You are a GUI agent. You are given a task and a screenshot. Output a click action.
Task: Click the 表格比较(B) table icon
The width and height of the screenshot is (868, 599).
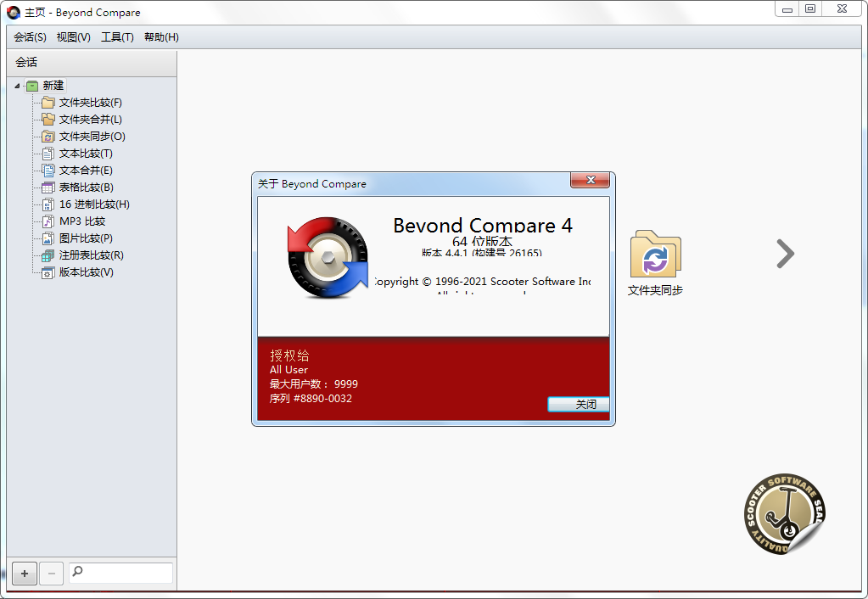(48, 188)
